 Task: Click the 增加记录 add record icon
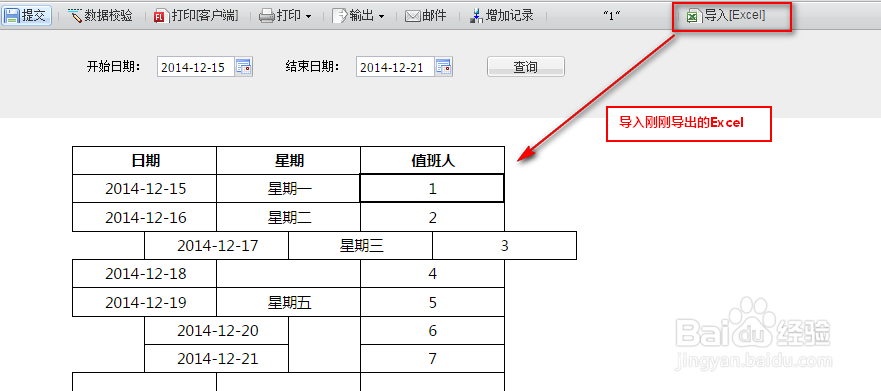pos(477,16)
